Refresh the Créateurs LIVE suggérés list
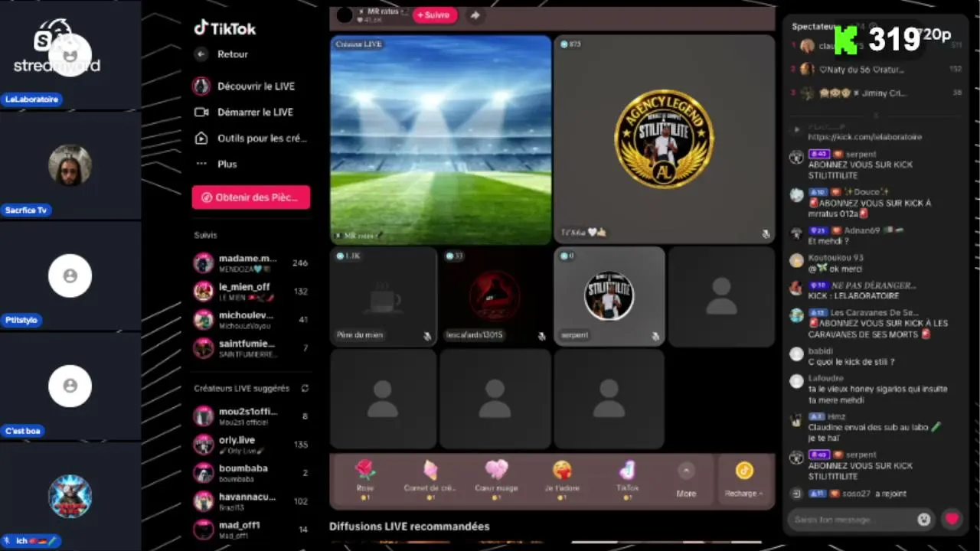Screen dimensions: 980x551 [305, 388]
